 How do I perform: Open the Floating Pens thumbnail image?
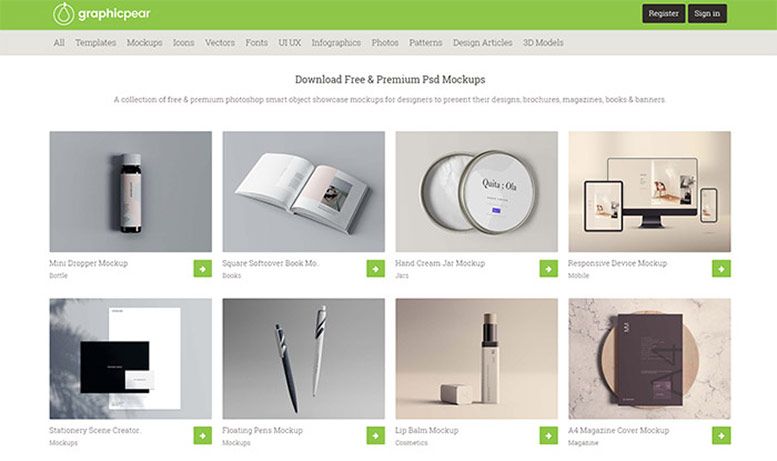303,358
